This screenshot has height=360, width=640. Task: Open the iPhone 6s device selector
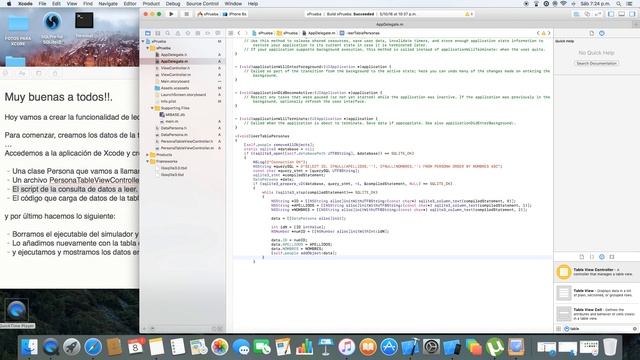235,14
